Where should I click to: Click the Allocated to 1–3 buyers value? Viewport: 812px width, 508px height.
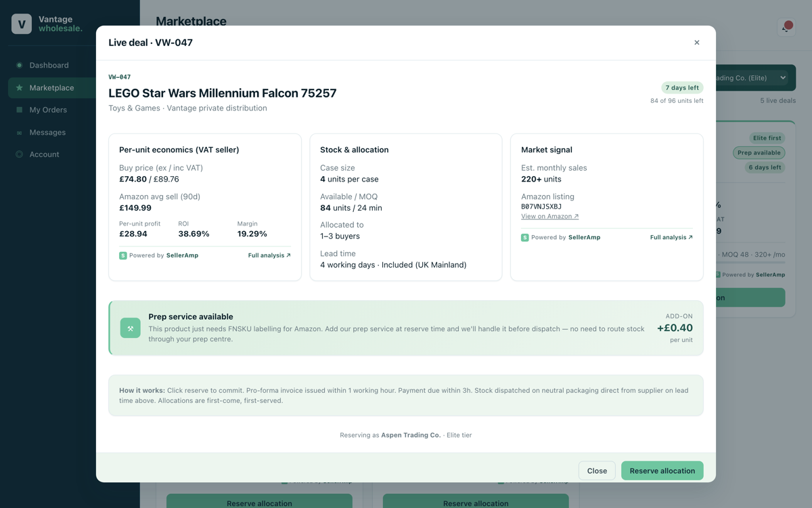click(340, 236)
